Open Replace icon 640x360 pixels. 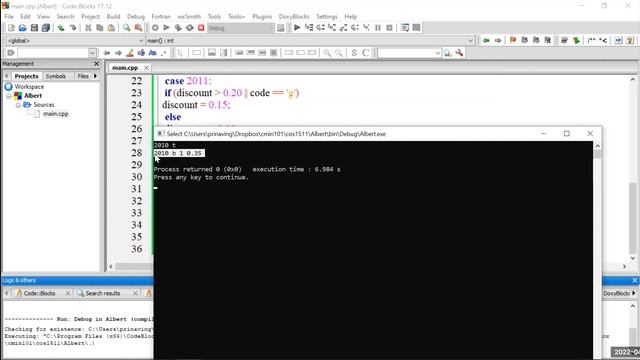[138, 28]
